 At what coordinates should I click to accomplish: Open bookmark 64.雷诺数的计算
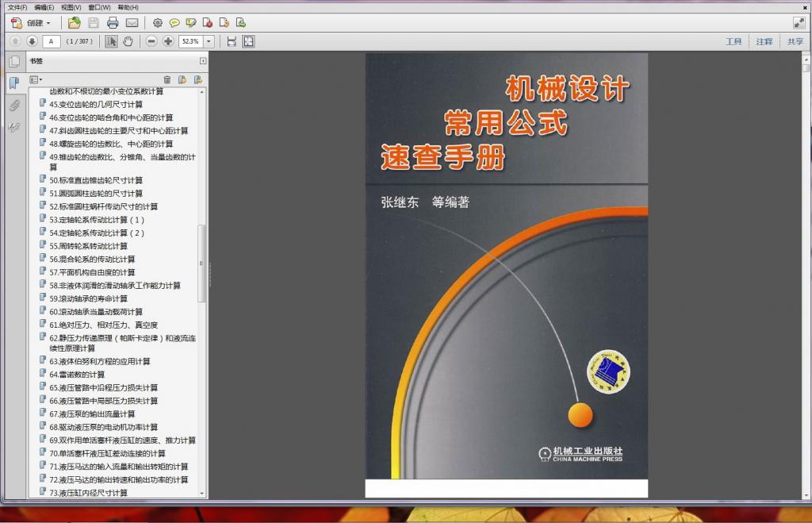click(x=77, y=375)
